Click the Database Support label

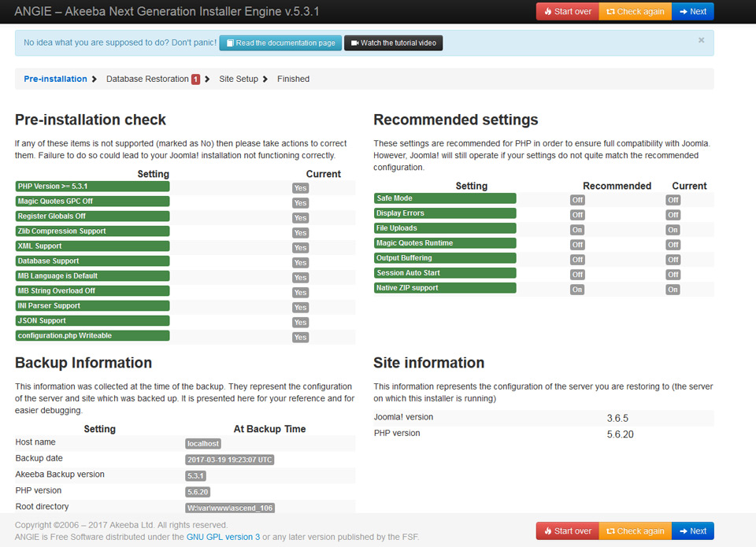click(93, 261)
